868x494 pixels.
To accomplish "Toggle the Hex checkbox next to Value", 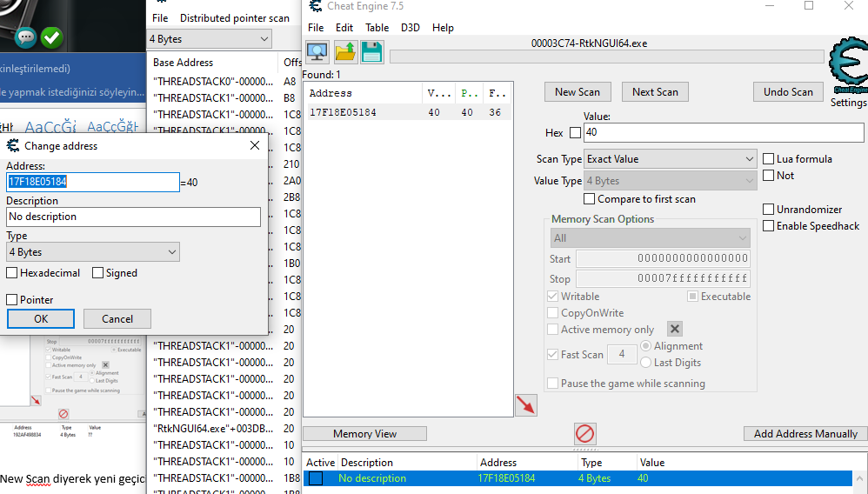I will (x=575, y=133).
